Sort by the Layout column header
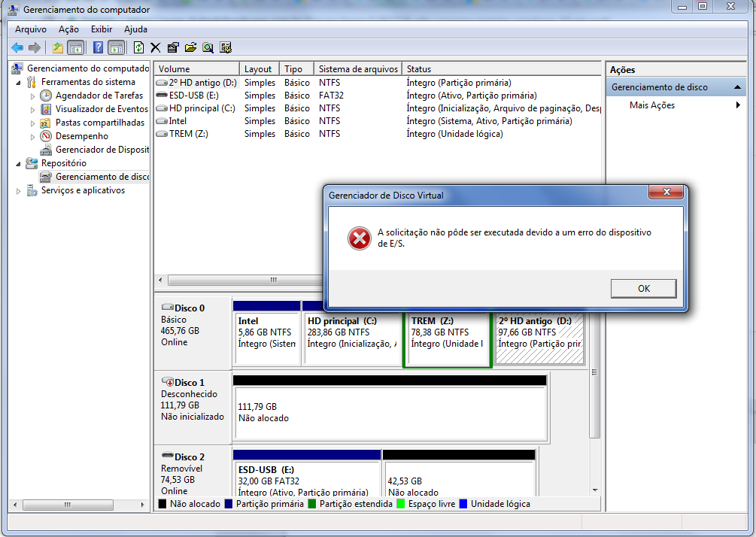Viewport: 756px width, 537px height. pos(260,69)
